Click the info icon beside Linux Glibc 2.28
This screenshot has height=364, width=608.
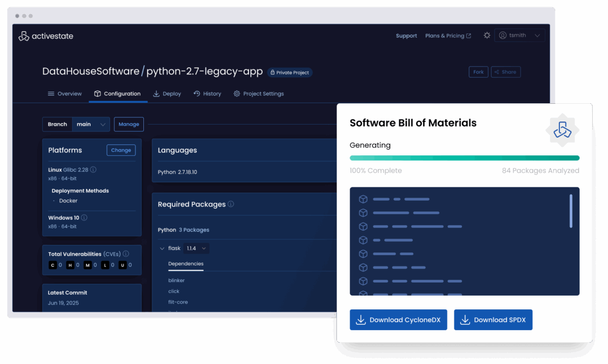coord(93,170)
